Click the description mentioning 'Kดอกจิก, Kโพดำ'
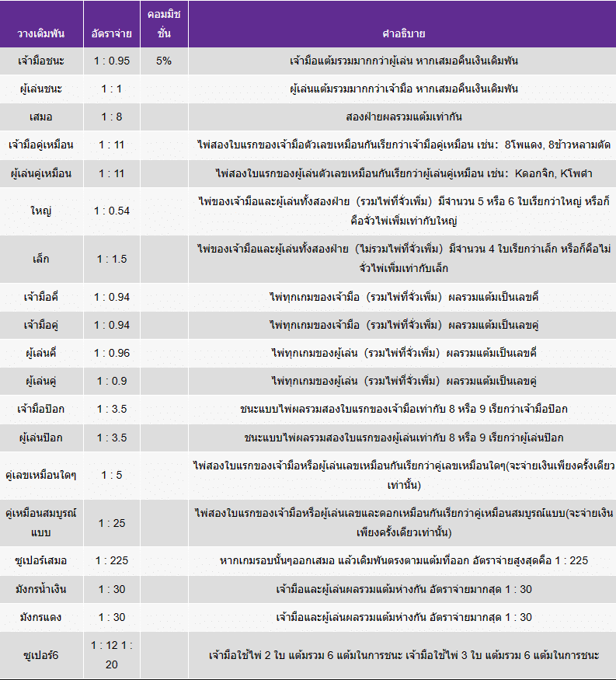The image size is (616, 680). click(403, 173)
